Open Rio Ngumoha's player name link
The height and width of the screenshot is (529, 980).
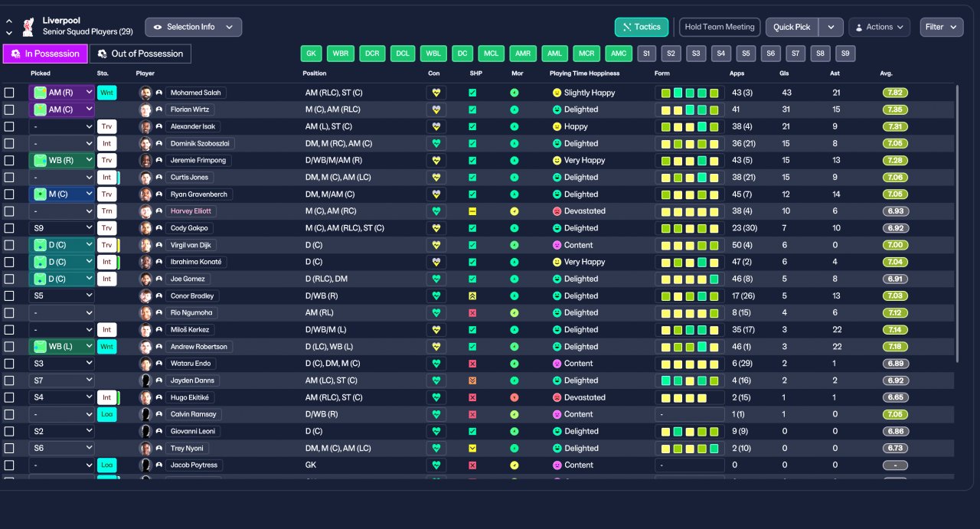(191, 313)
